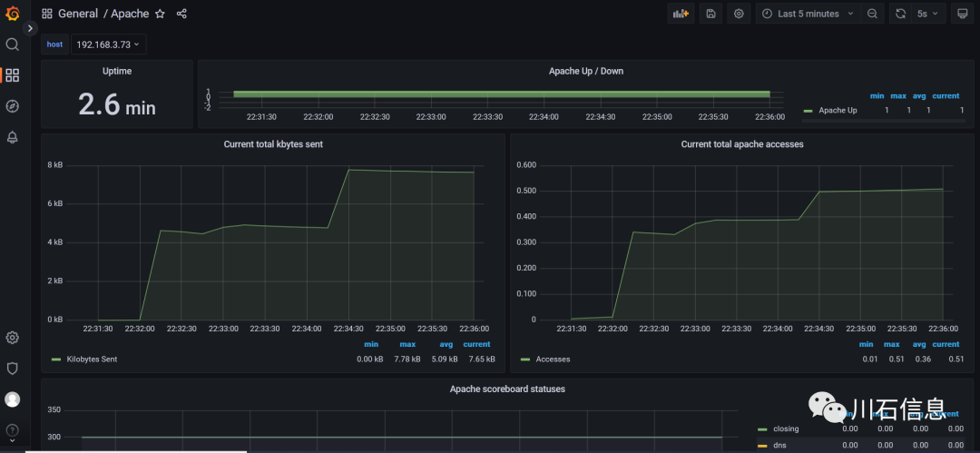Zoom out the time range
The image size is (980, 453).
click(x=872, y=14)
